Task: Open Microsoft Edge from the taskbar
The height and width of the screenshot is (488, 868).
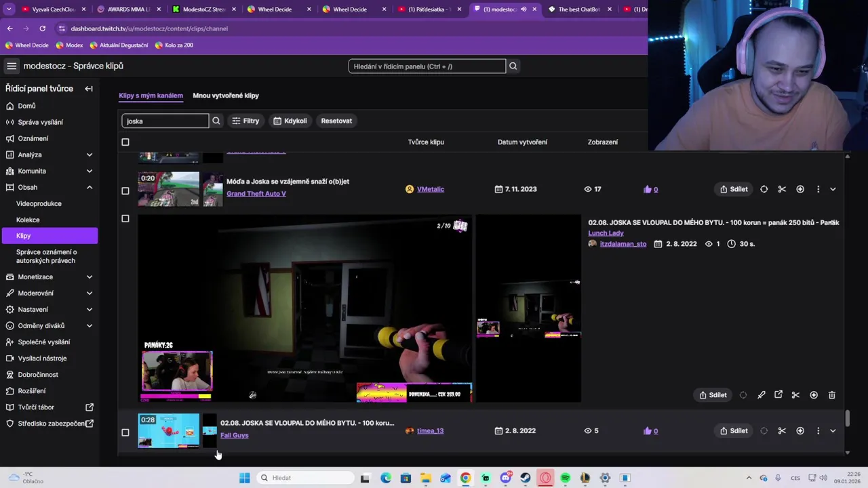Action: [x=386, y=478]
